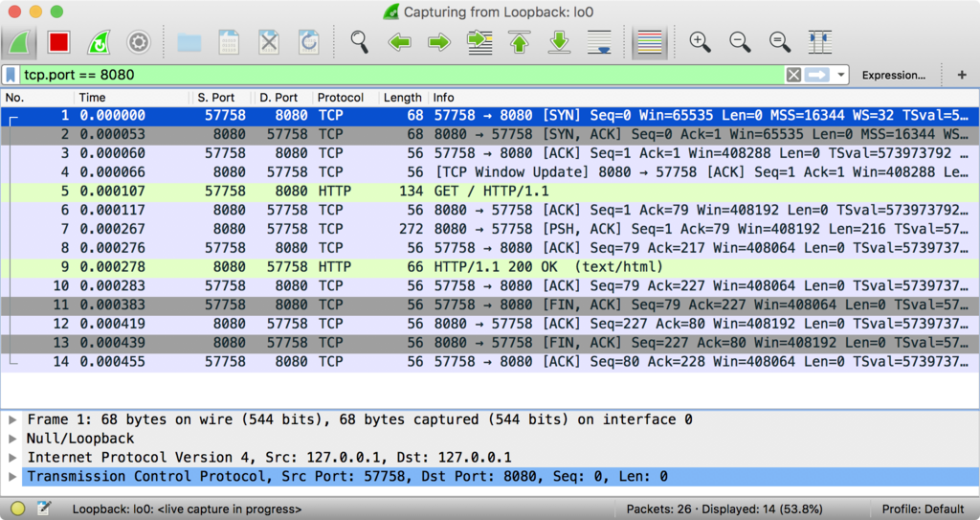Viewport: 980px width, 520px height.
Task: Select packet 7 PSH, ACK row
Action: [490, 229]
